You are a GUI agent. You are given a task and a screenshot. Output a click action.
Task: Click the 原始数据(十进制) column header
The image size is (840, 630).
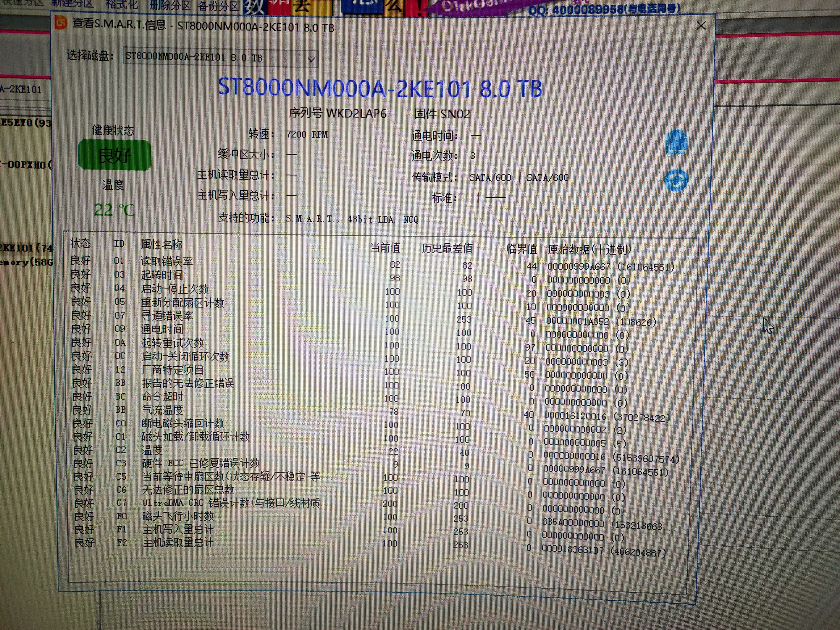click(590, 249)
